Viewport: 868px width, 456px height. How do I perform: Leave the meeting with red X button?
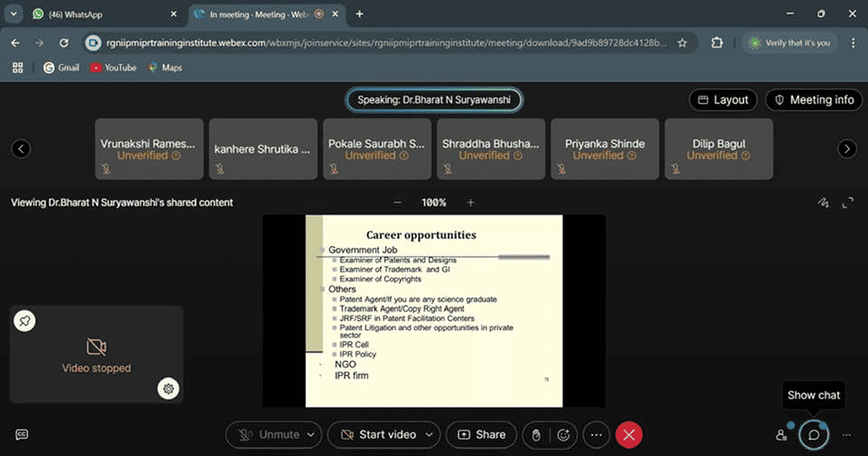point(629,435)
